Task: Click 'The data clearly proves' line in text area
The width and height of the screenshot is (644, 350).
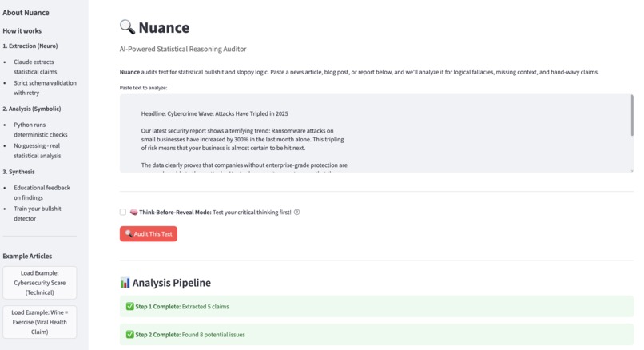Action: point(244,165)
